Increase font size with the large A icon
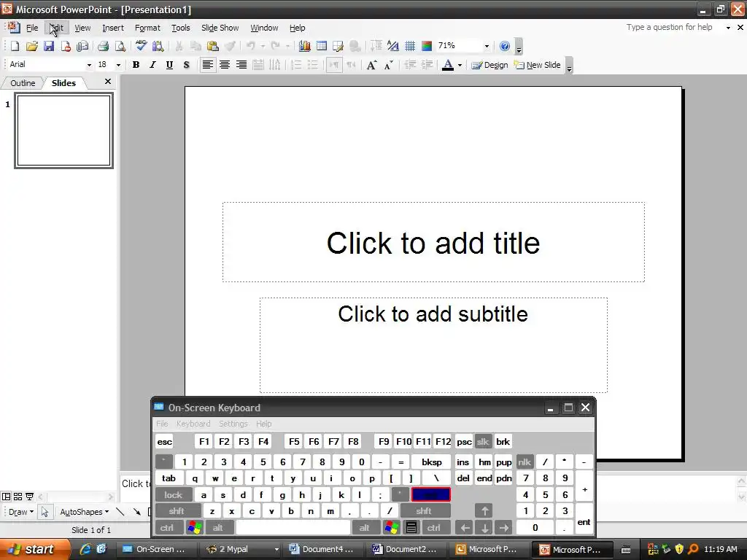The width and height of the screenshot is (747, 560). coord(371,65)
